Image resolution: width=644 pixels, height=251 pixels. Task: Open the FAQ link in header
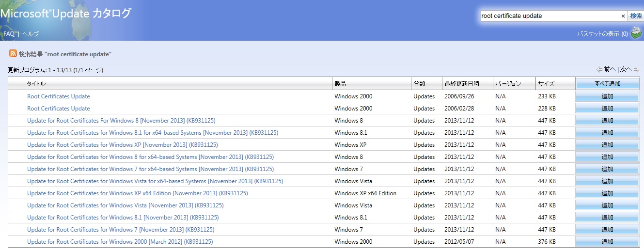9,34
